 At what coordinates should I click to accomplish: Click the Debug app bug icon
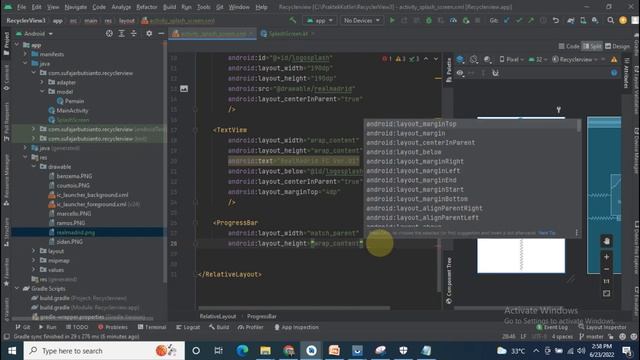click(x=429, y=20)
